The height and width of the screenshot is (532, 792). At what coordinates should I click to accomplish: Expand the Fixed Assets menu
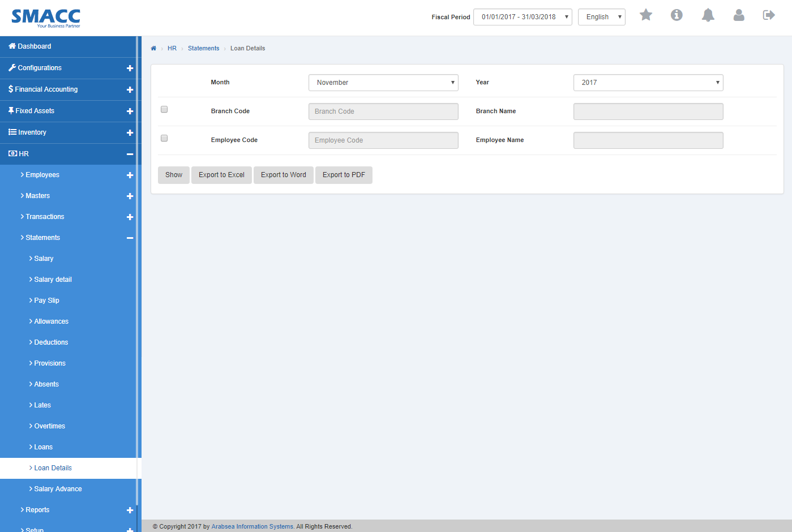click(x=35, y=111)
